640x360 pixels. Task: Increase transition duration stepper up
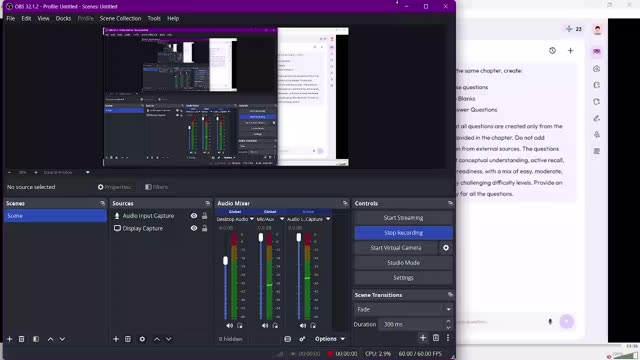[x=448, y=322]
